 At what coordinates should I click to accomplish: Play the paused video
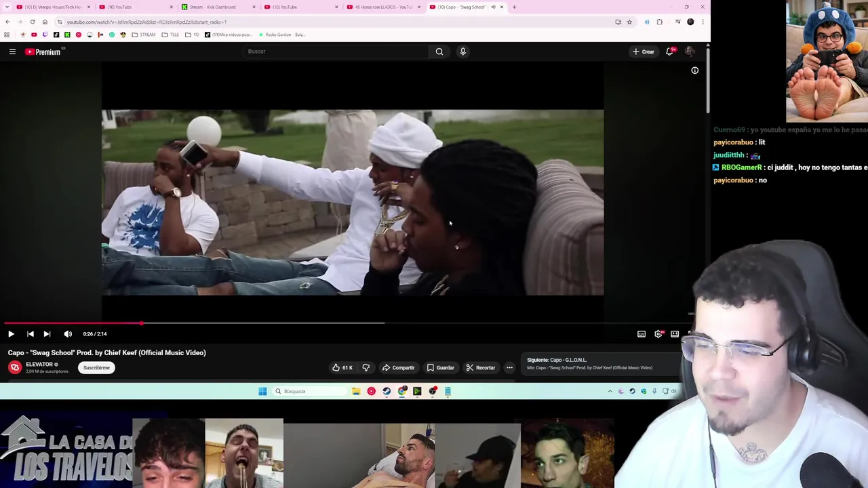click(x=11, y=333)
